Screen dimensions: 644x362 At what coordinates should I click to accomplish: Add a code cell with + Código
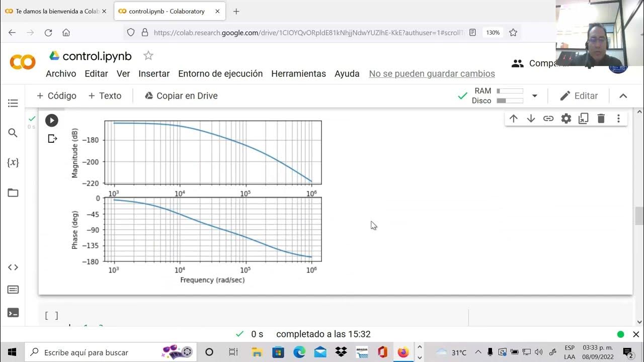coord(56,96)
